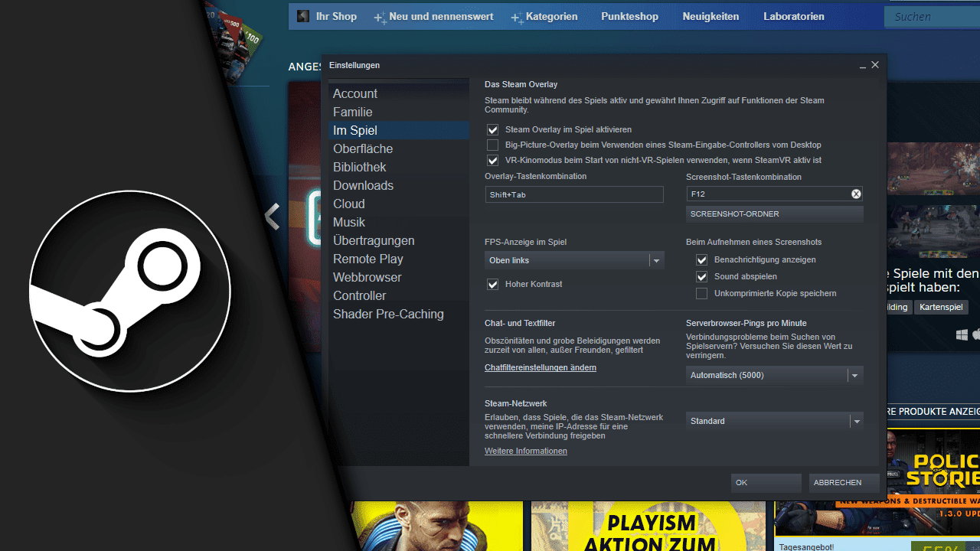Open the Oberfläche settings category

coord(399,148)
